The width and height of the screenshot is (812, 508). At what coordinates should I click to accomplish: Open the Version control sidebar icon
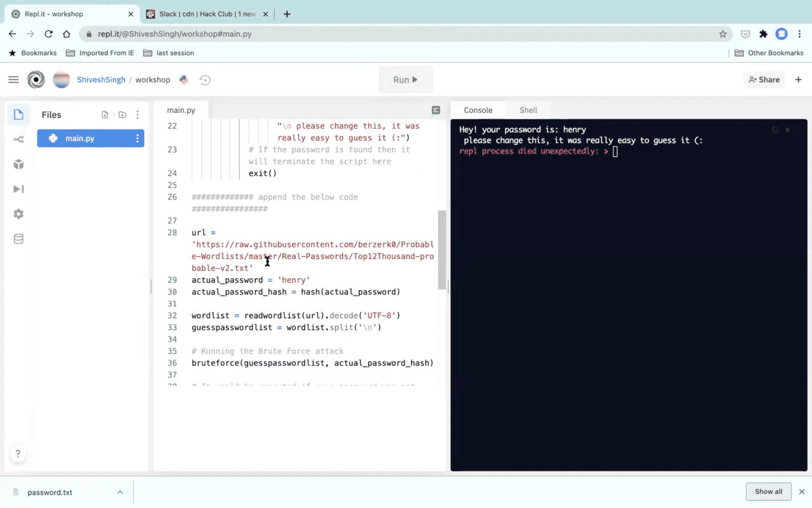pos(18,140)
